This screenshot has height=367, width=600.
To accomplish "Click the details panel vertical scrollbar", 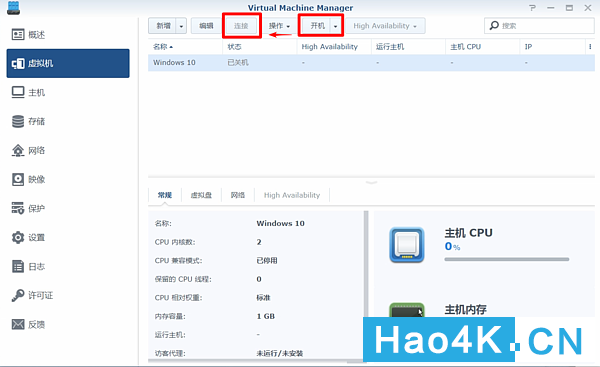I will click(366, 264).
